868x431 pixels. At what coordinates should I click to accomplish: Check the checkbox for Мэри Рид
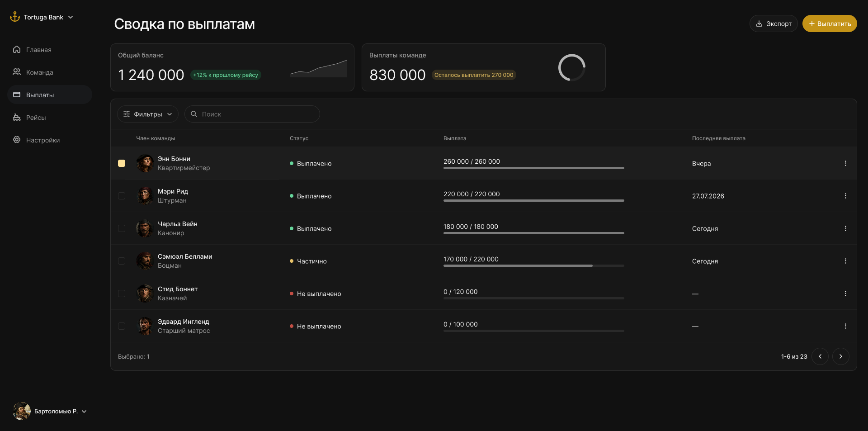click(122, 196)
